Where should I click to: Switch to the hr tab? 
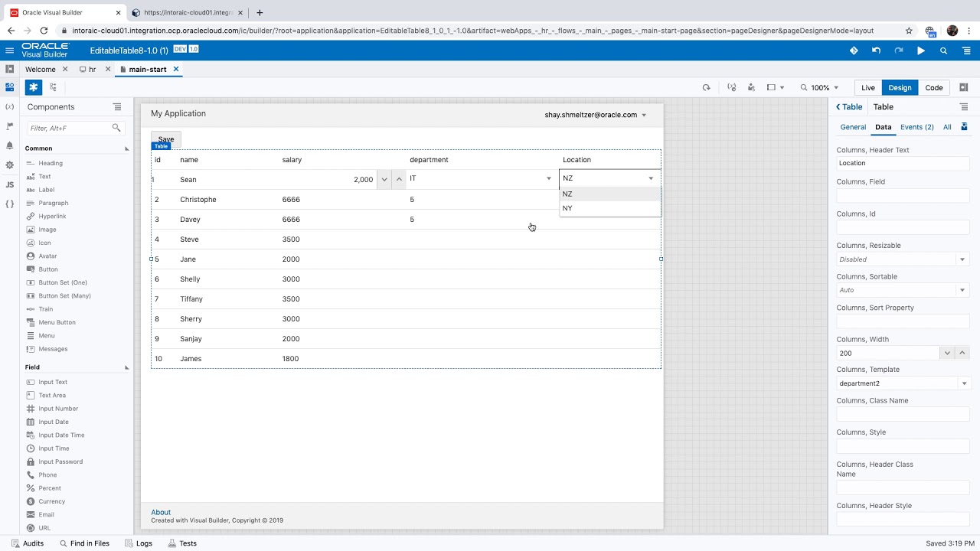click(92, 69)
